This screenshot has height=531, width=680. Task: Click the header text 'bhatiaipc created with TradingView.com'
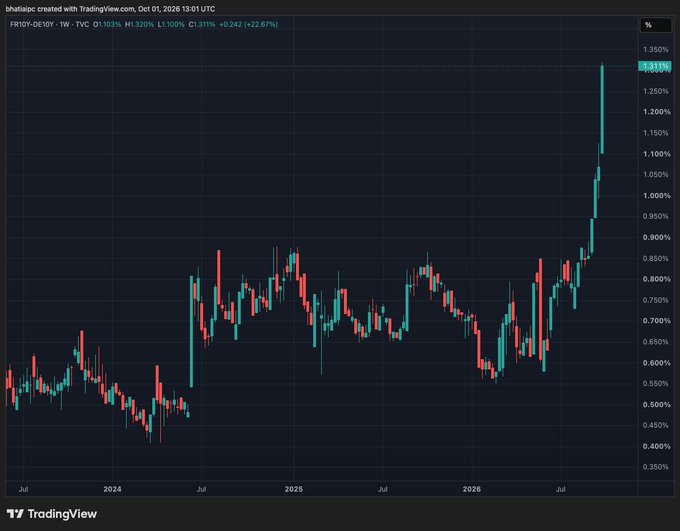(x=69, y=9)
